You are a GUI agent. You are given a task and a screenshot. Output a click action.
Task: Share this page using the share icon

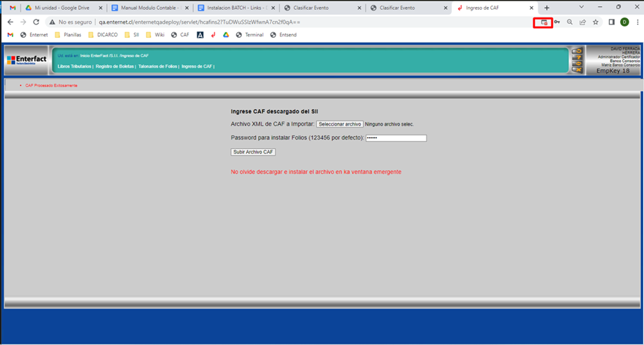tap(582, 22)
